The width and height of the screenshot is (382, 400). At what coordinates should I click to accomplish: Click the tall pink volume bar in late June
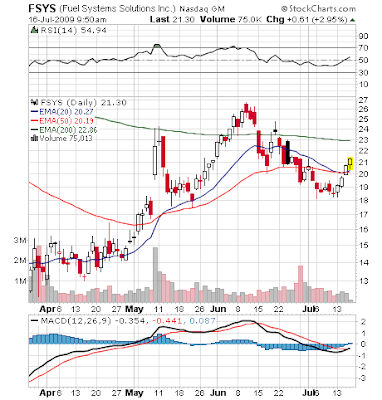coord(300,284)
